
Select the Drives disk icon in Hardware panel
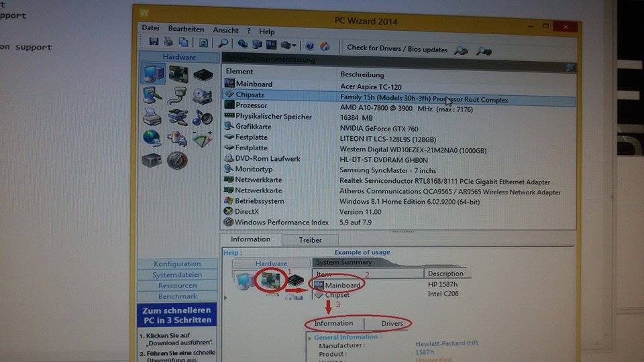tap(203, 97)
